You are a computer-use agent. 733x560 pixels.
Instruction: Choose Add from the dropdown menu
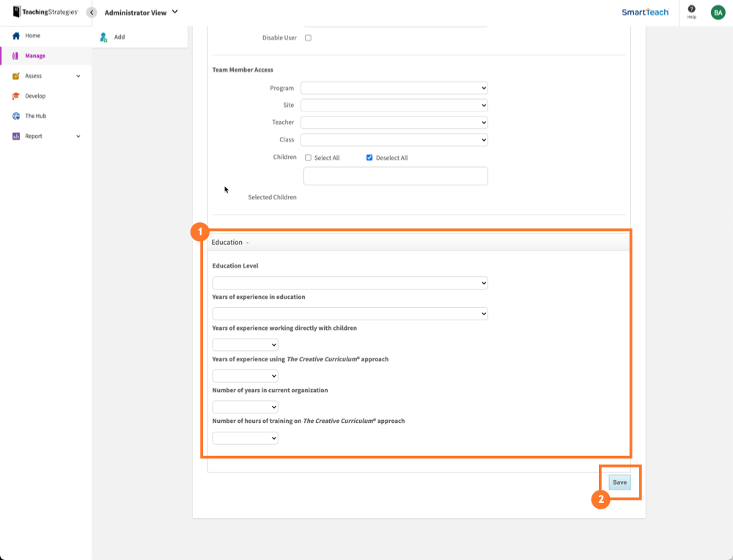point(118,36)
